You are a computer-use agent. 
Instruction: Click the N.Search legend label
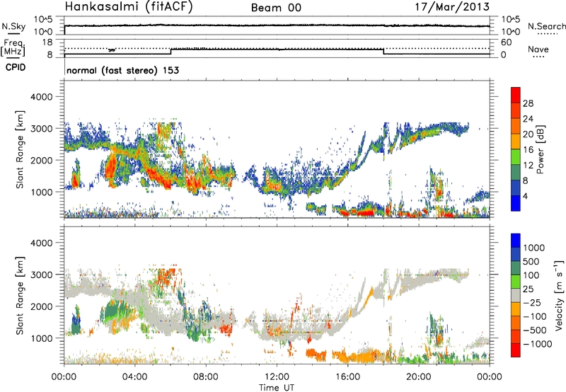tap(546, 26)
